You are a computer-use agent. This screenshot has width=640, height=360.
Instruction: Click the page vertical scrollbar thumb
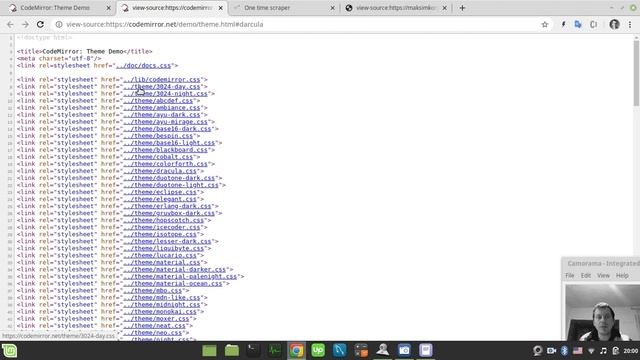(636, 72)
